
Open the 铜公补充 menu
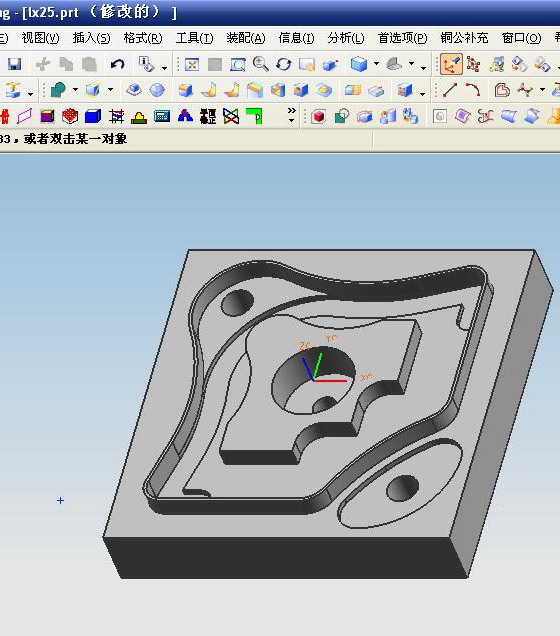pos(464,38)
